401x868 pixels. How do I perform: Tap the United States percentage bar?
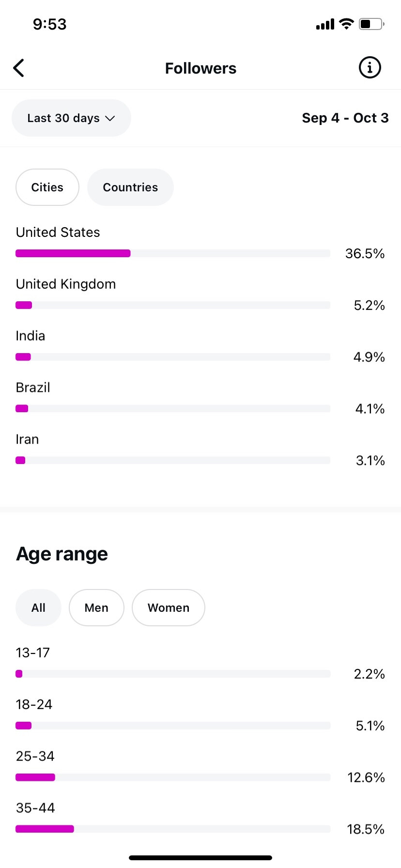coord(173,253)
